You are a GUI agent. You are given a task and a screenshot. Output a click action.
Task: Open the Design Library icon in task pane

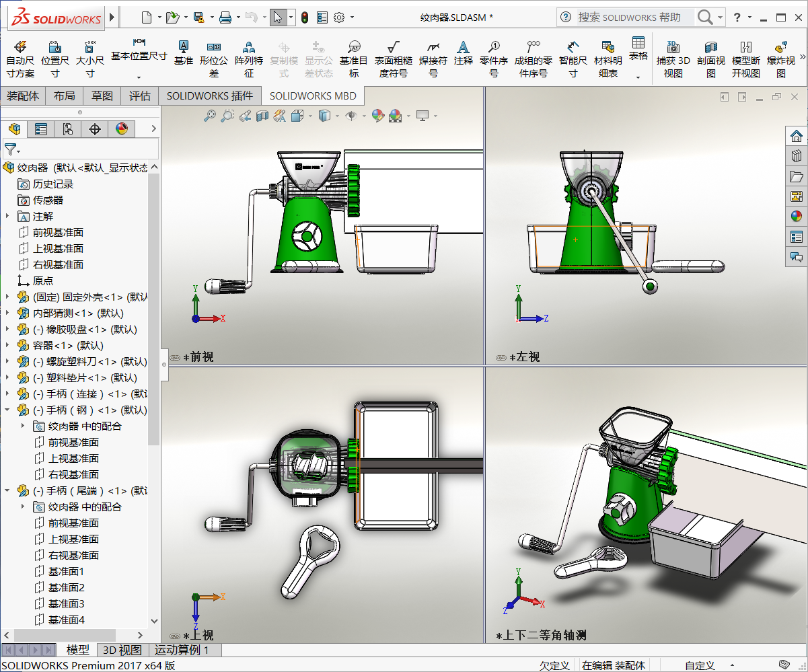797,156
